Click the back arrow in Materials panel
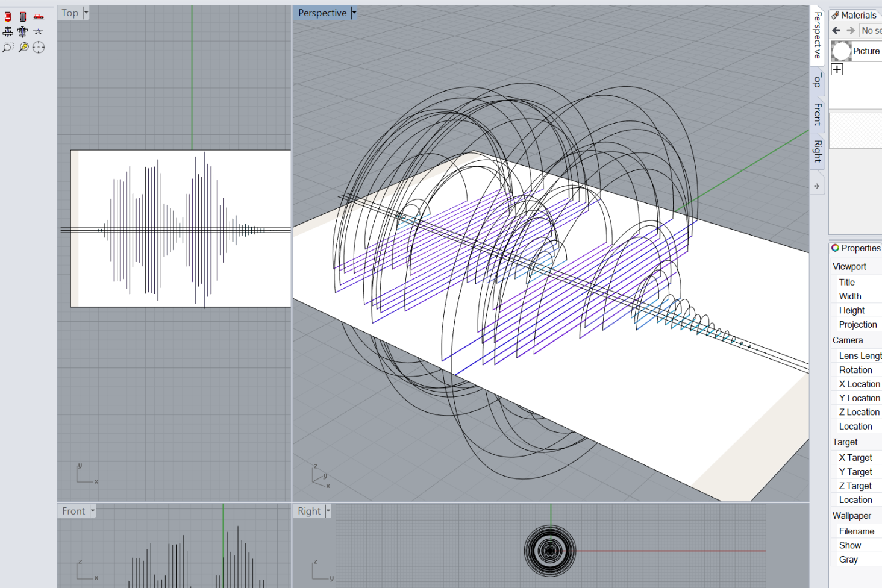Screen dimensions: 882x588 pos(836,30)
